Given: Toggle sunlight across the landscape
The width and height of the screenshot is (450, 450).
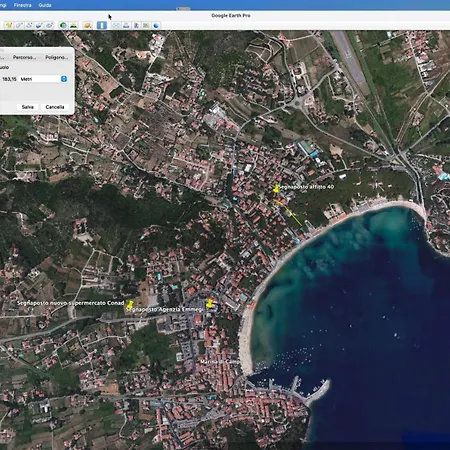Looking at the screenshot, I should pos(74,25).
